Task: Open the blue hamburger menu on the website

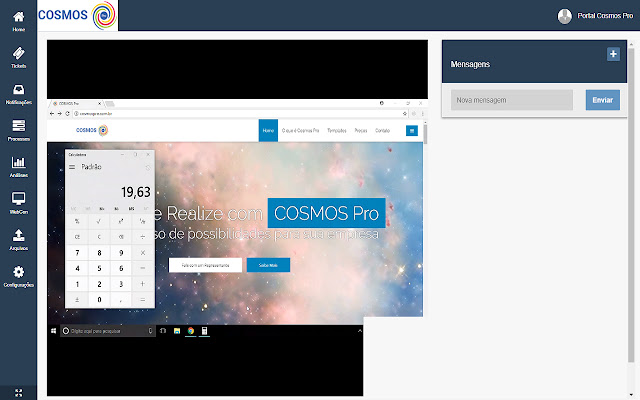Action: [412, 131]
